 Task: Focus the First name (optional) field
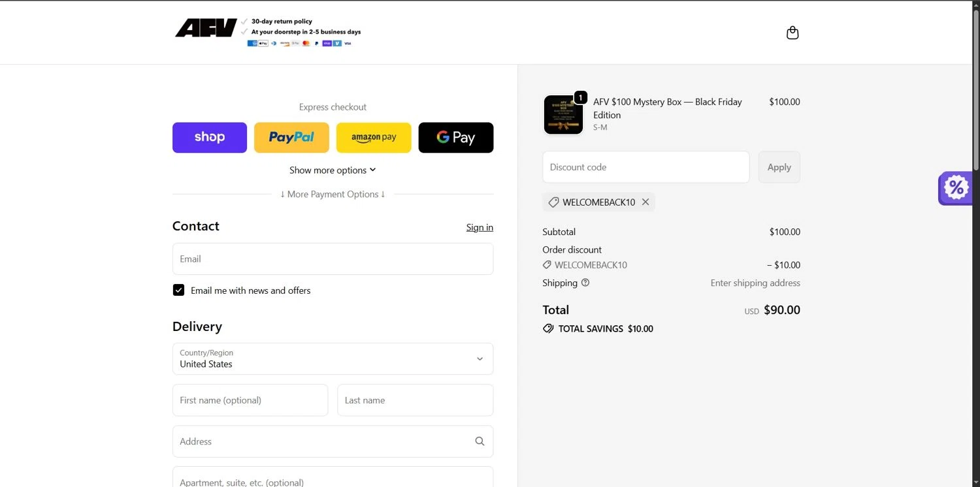[x=250, y=400]
